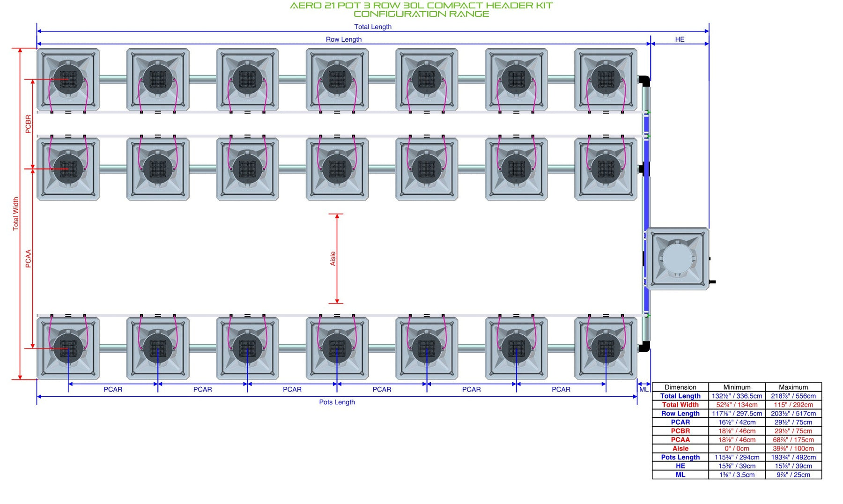Click the header tank pot with the blank lid
Screen dimensions: 843x504
677,259
